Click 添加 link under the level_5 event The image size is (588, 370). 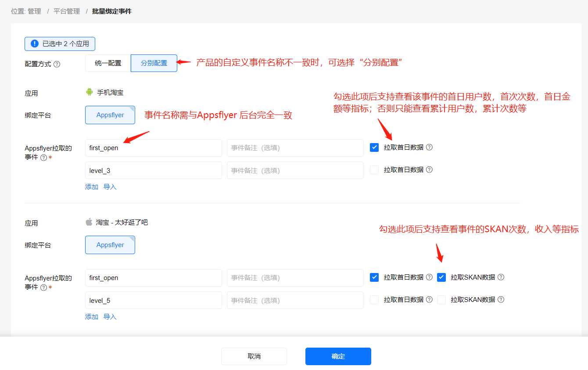[x=92, y=317]
